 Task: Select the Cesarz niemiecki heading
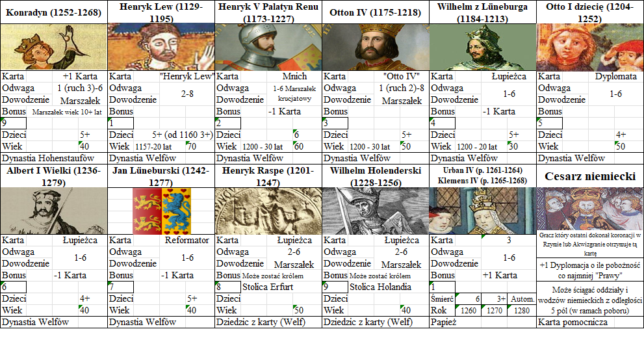(x=590, y=176)
